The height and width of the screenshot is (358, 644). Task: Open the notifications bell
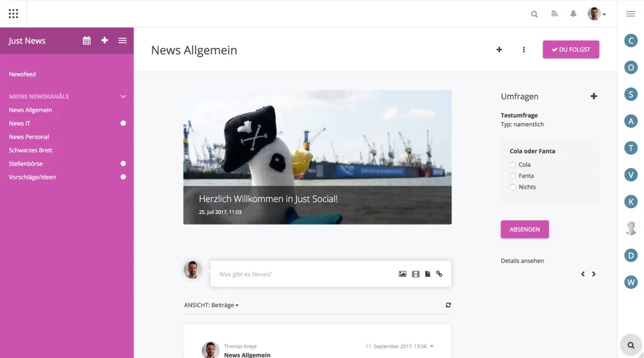573,14
